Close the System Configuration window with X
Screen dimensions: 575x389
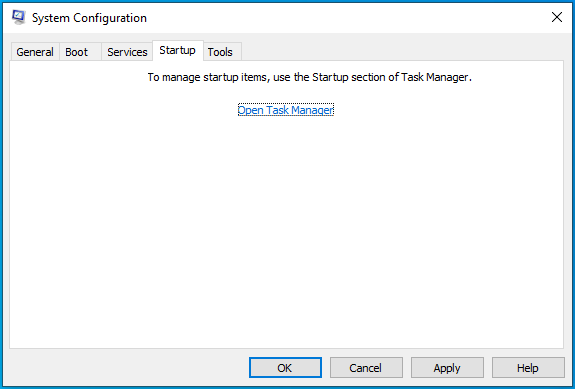tap(557, 17)
